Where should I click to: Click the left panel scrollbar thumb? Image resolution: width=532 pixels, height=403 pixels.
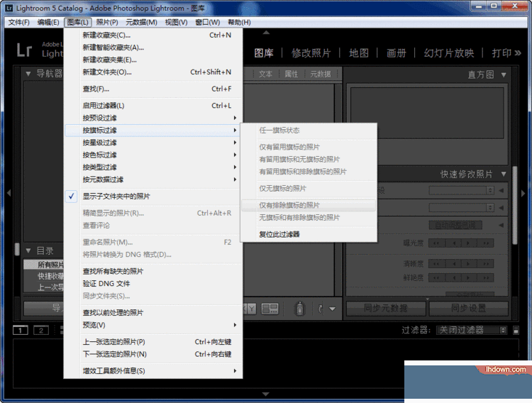[x=17, y=249]
